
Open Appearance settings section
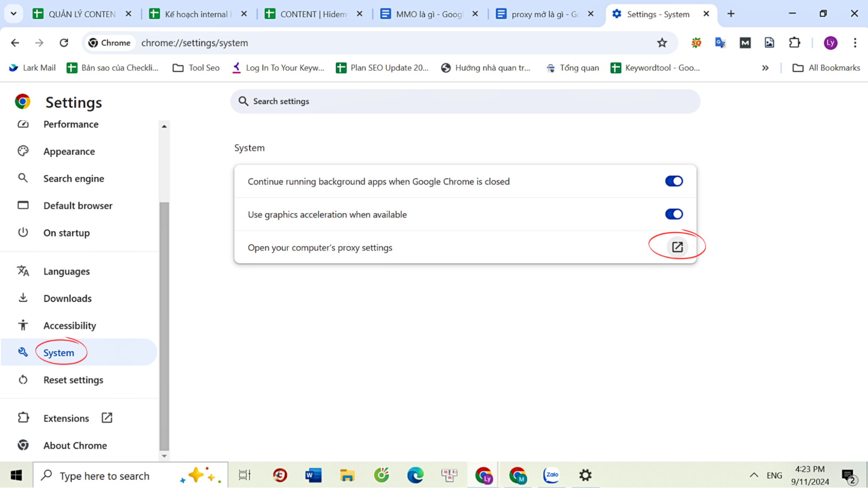pyautogui.click(x=69, y=151)
